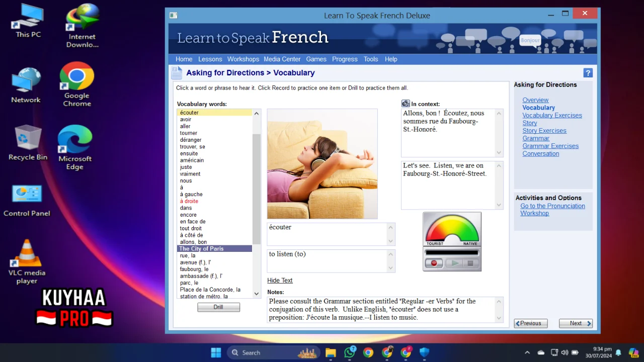Image resolution: width=644 pixels, height=362 pixels.
Task: Select vocabulary item "Place de la Concorde, la"
Action: point(214,290)
